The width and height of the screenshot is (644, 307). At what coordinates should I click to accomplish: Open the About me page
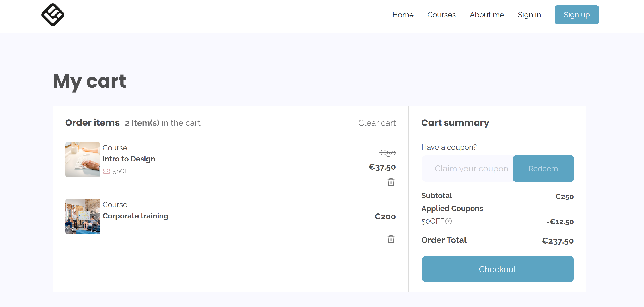point(486,15)
